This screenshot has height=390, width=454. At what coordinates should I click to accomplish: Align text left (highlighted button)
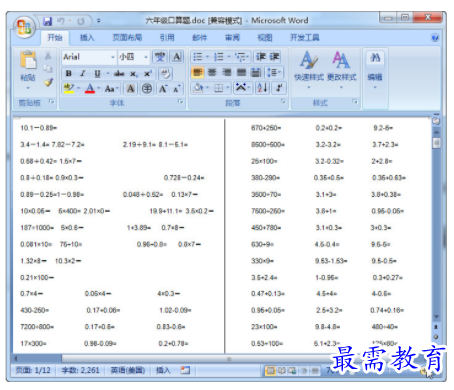(198, 72)
